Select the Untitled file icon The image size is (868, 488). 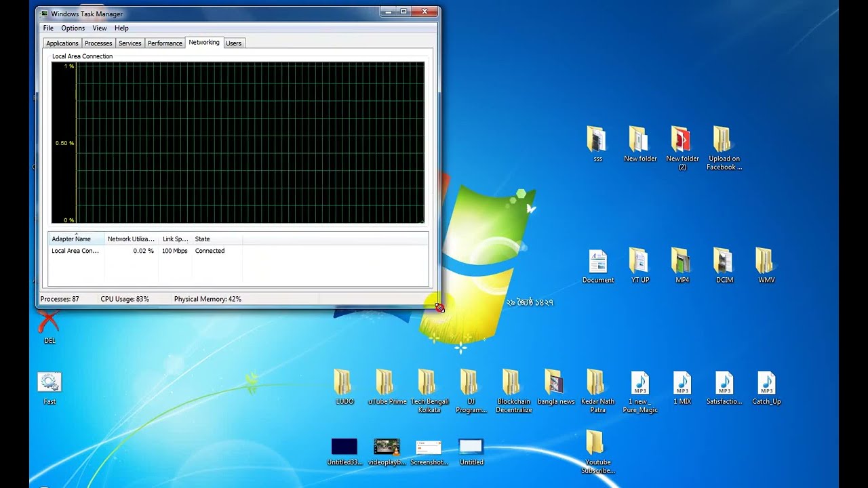(471, 451)
